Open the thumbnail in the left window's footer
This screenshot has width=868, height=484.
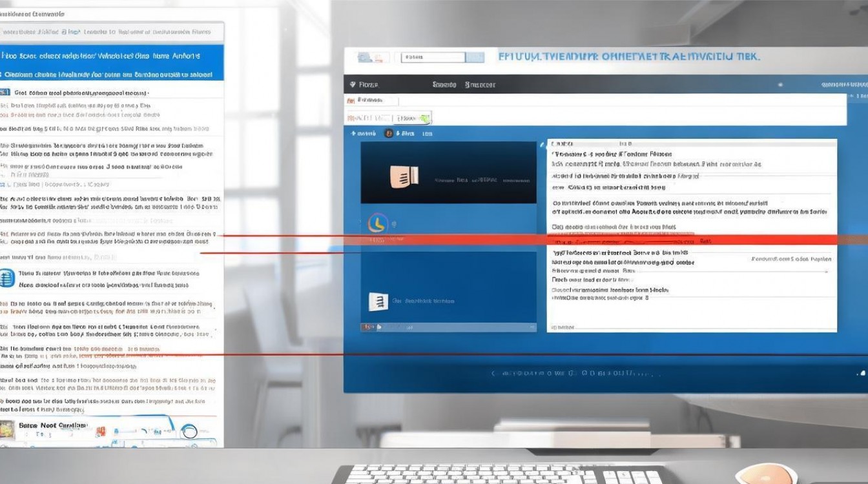pyautogui.click(x=7, y=430)
